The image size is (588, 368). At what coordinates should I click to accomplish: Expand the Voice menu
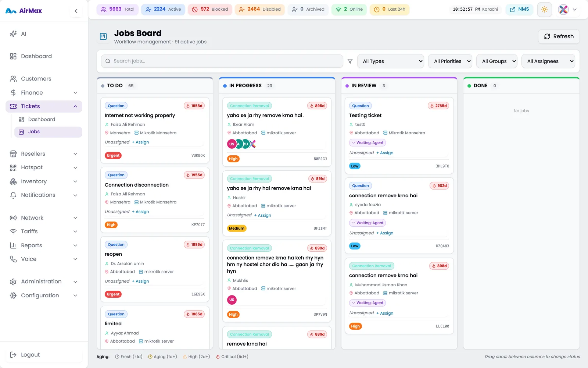tap(44, 259)
